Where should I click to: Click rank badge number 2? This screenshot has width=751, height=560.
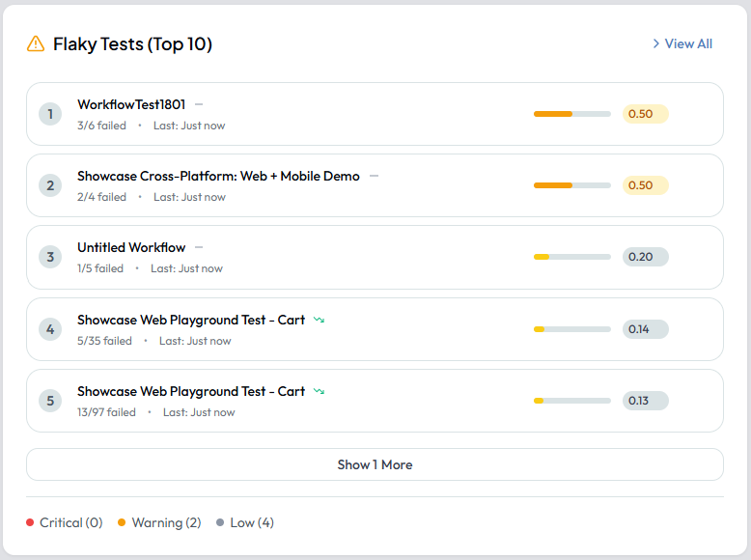click(x=50, y=185)
